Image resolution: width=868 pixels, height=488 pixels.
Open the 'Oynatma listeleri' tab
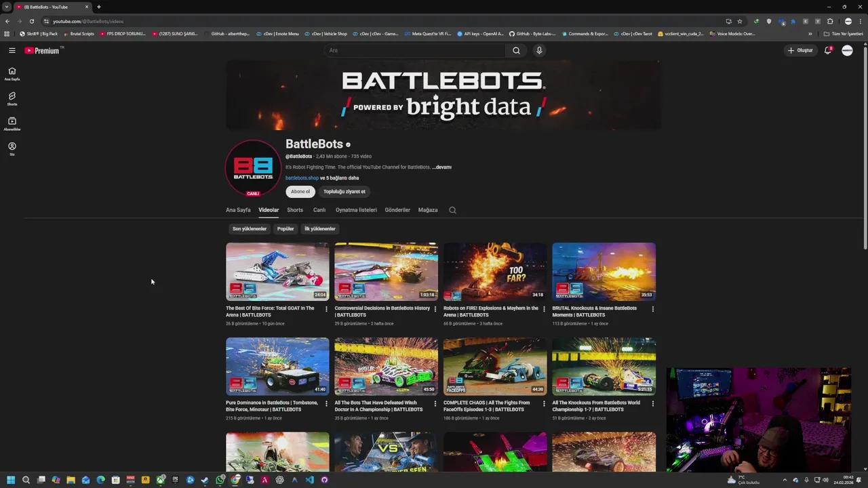pyautogui.click(x=356, y=210)
